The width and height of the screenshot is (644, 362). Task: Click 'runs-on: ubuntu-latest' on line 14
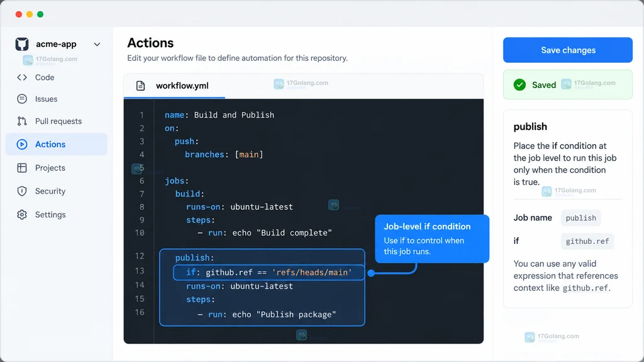coord(240,286)
